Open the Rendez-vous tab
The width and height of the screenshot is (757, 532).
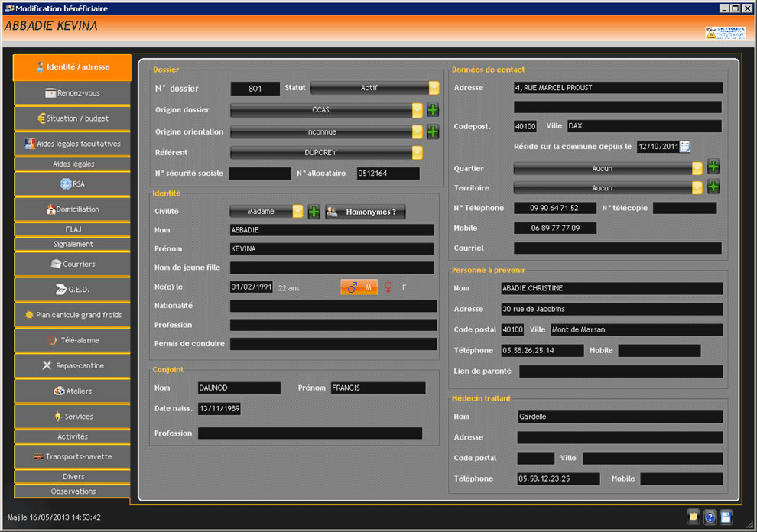point(72,93)
